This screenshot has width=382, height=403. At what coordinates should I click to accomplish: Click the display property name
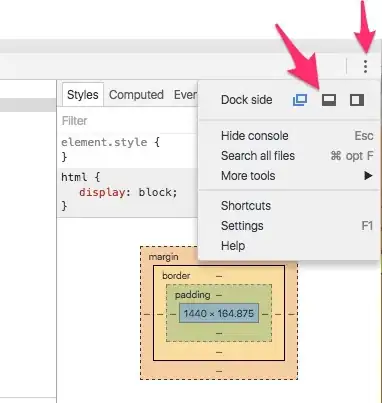click(102, 192)
